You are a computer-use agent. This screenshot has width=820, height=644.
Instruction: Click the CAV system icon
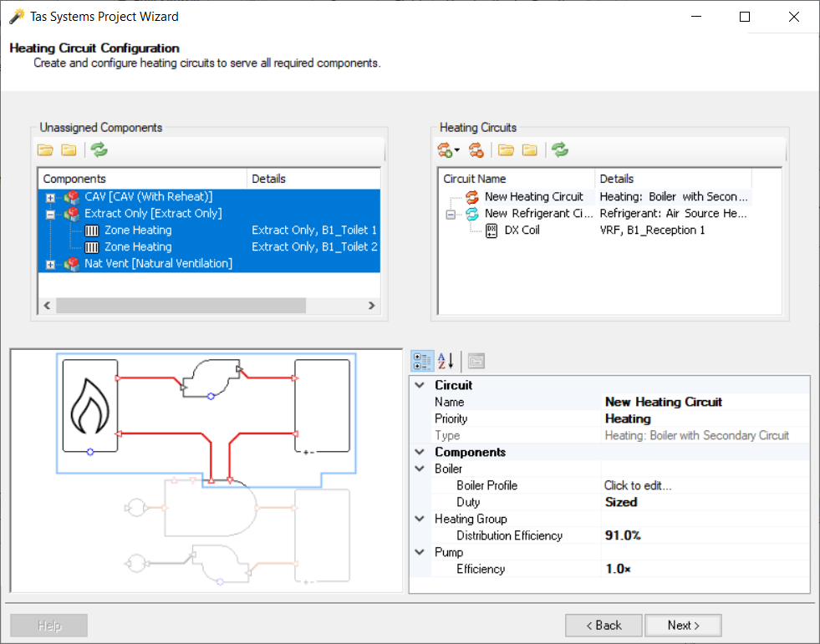pyautogui.click(x=72, y=197)
